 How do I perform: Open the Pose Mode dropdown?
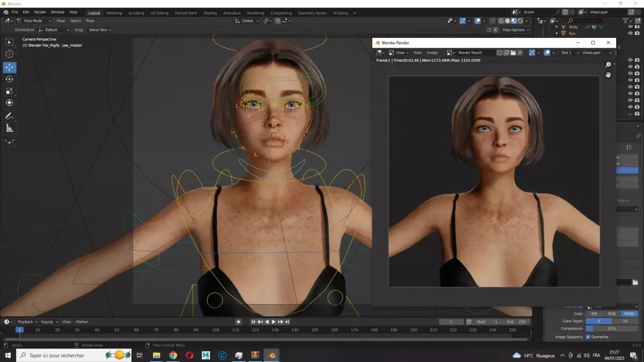pyautogui.click(x=30, y=21)
